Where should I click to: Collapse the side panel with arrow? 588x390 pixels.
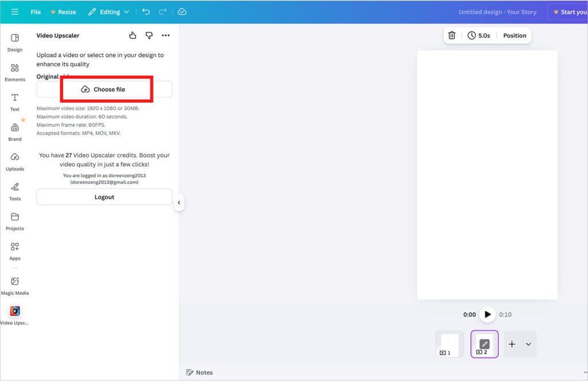(179, 202)
